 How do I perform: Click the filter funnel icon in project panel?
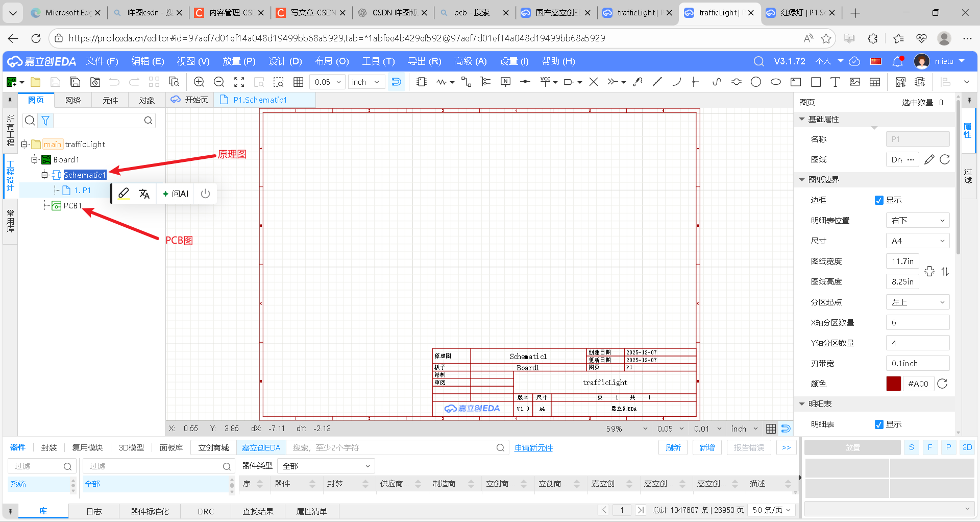(45, 121)
